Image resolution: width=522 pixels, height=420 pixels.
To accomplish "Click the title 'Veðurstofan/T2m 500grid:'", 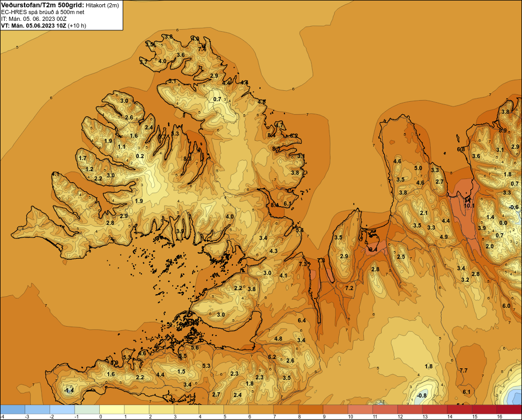I will click(x=42, y=5).
